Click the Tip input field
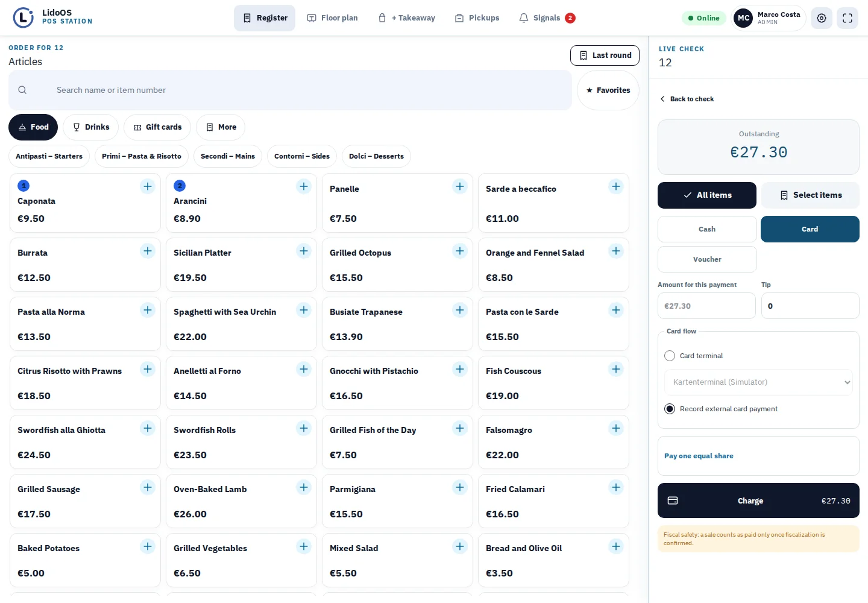 point(810,306)
